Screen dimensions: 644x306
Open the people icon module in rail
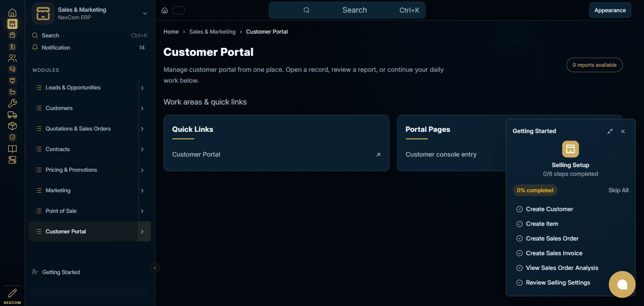click(13, 58)
